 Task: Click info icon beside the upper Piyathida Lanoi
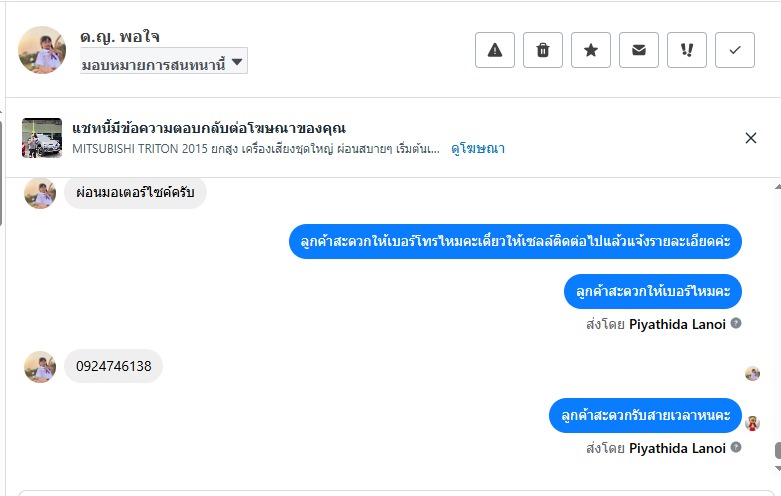click(736, 323)
